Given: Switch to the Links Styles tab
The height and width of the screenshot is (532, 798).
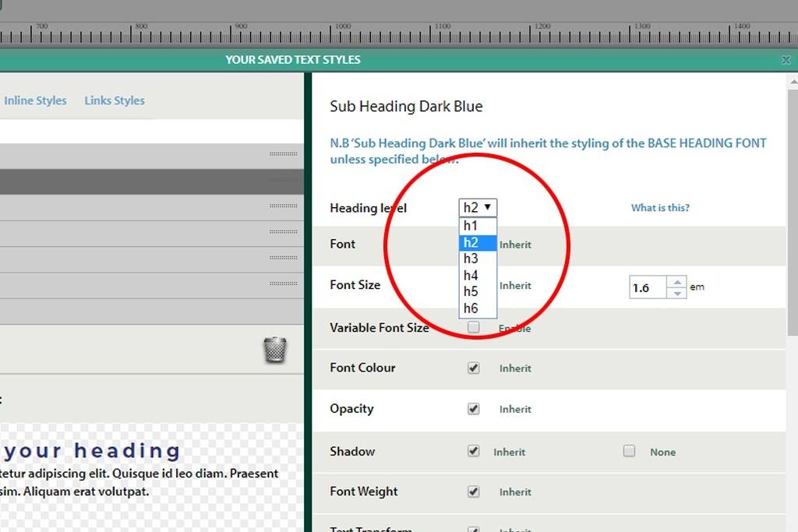Looking at the screenshot, I should (114, 100).
